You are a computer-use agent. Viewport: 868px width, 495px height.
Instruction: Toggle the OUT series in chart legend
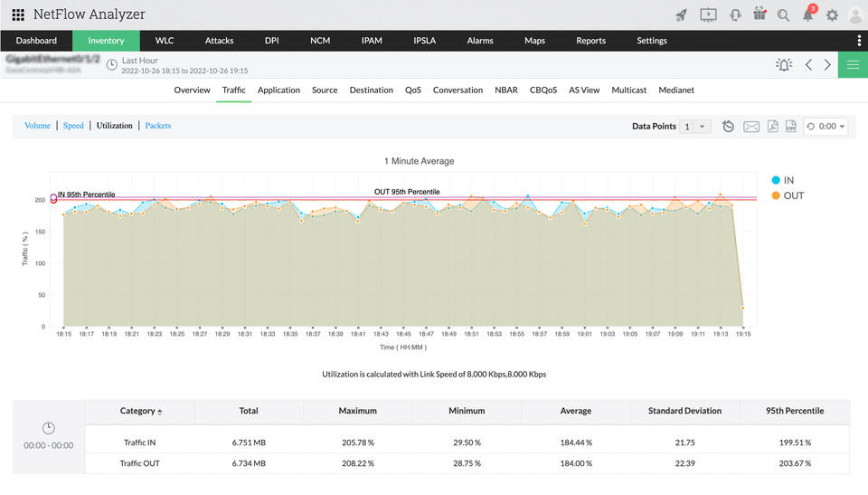[787, 195]
